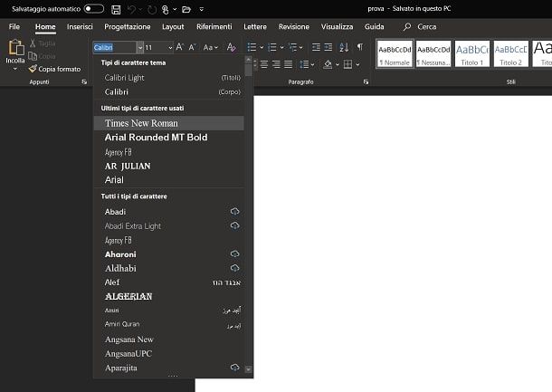Open the File tab
The image size is (552, 392).
pyautogui.click(x=14, y=27)
